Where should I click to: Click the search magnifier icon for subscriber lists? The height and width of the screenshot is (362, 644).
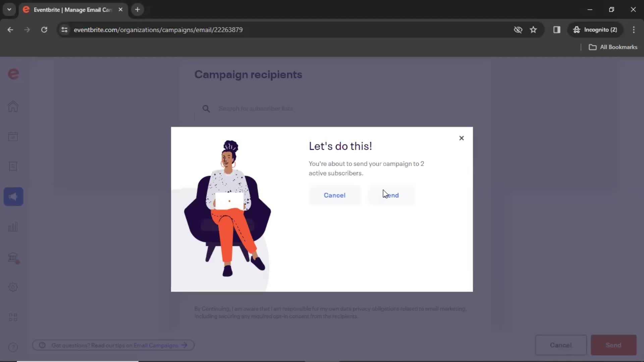(206, 109)
